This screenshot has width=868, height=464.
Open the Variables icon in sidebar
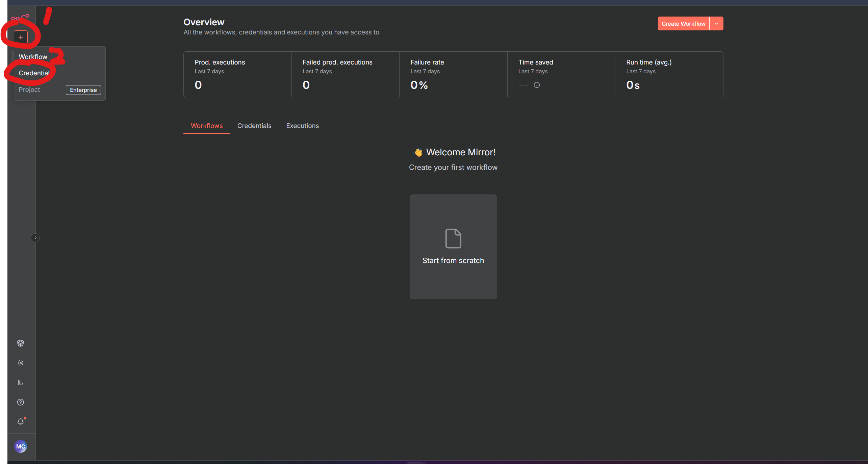point(21,363)
